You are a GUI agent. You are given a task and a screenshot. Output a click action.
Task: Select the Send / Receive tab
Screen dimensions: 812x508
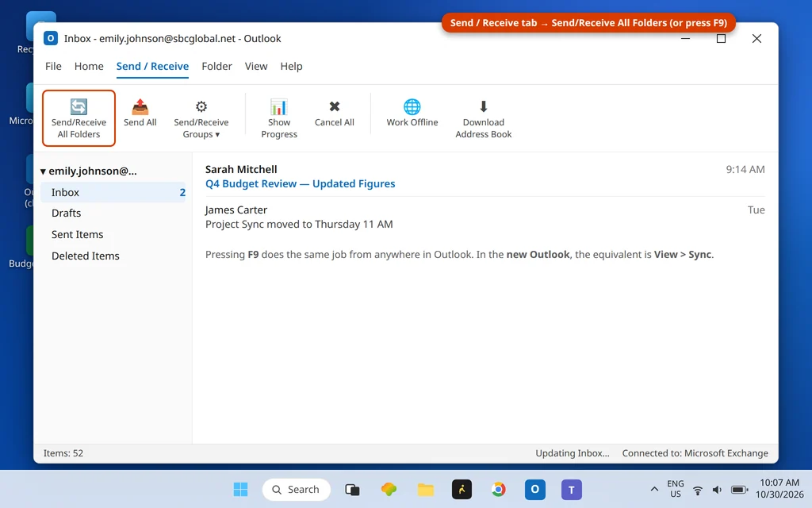(152, 67)
